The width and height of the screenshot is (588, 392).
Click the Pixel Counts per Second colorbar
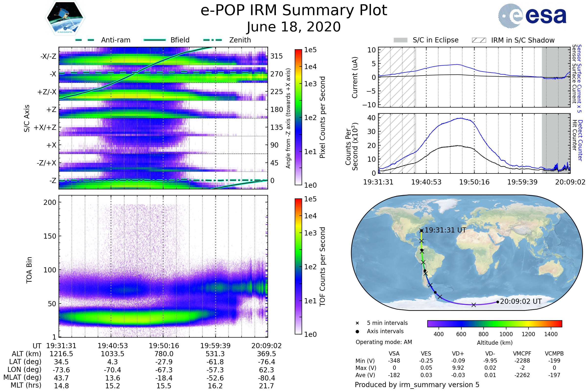coord(298,117)
